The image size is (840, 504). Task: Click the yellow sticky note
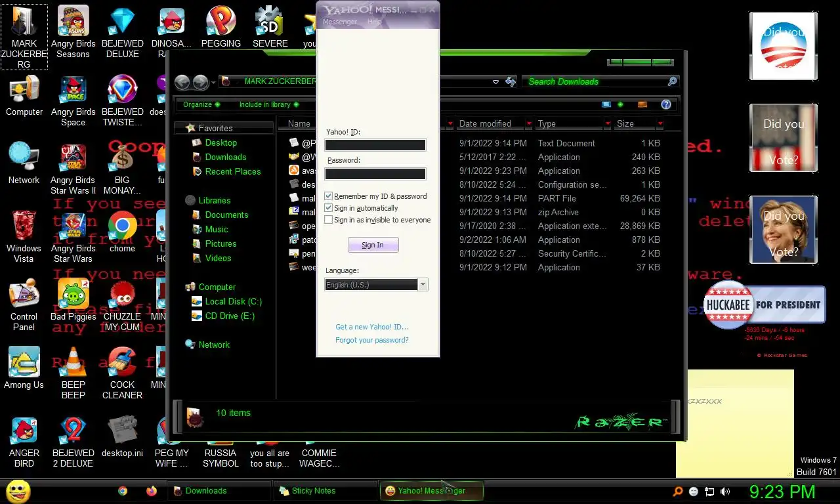click(735, 423)
